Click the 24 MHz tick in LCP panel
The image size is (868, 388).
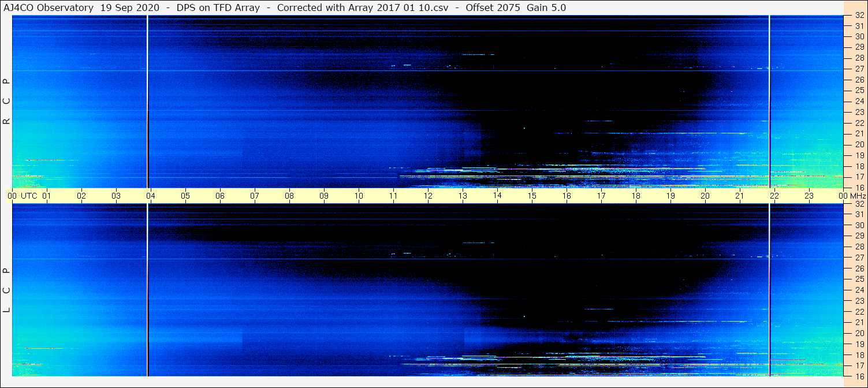tap(859, 290)
